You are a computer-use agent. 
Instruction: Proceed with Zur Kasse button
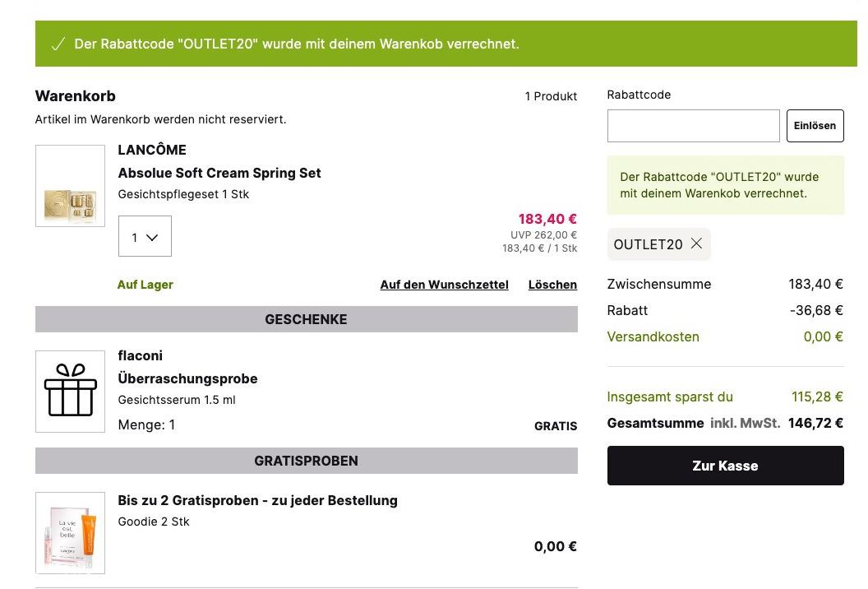click(x=725, y=466)
